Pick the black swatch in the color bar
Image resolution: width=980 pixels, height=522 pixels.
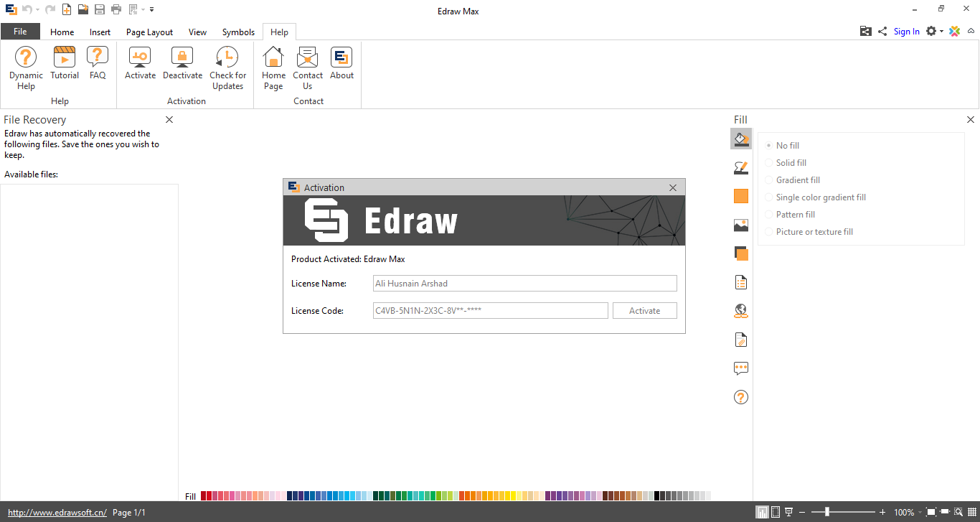[656, 496]
